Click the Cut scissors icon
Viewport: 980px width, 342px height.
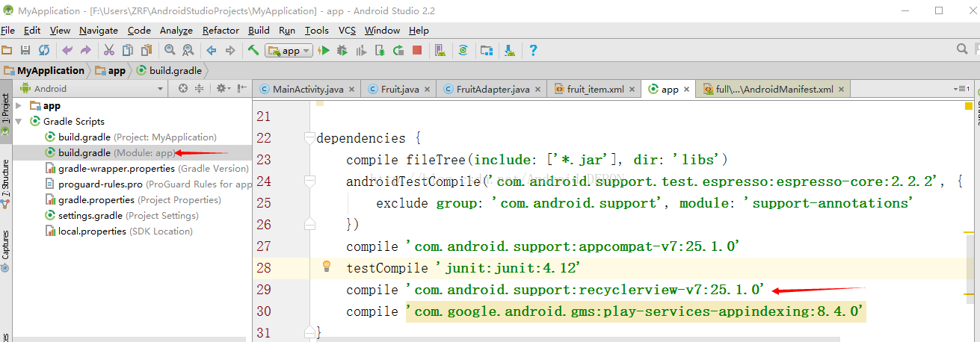(109, 51)
